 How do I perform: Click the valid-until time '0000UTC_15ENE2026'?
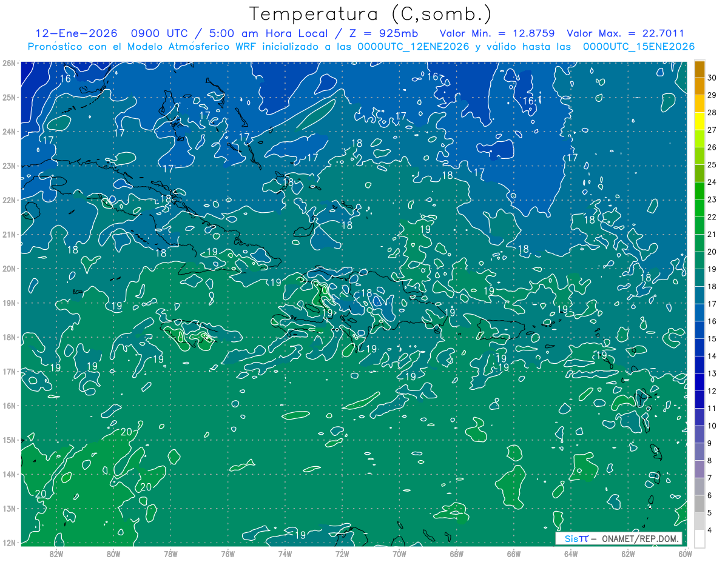click(639, 47)
